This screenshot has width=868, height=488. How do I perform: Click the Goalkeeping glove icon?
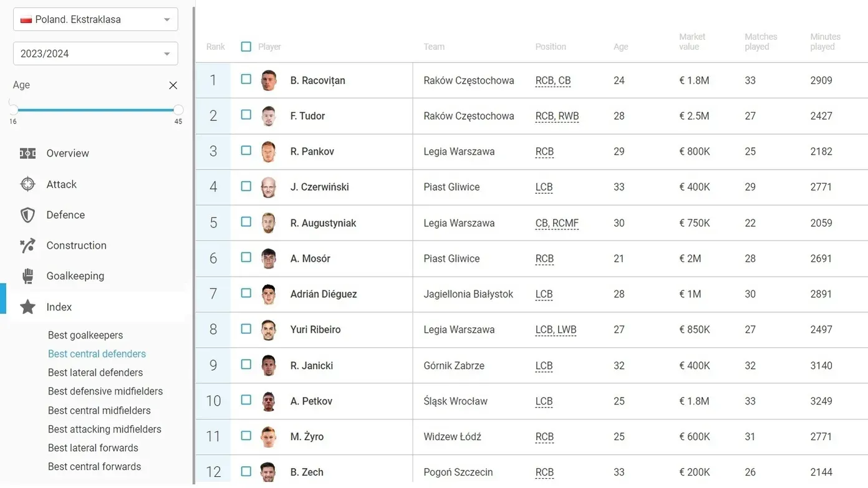[27, 276]
